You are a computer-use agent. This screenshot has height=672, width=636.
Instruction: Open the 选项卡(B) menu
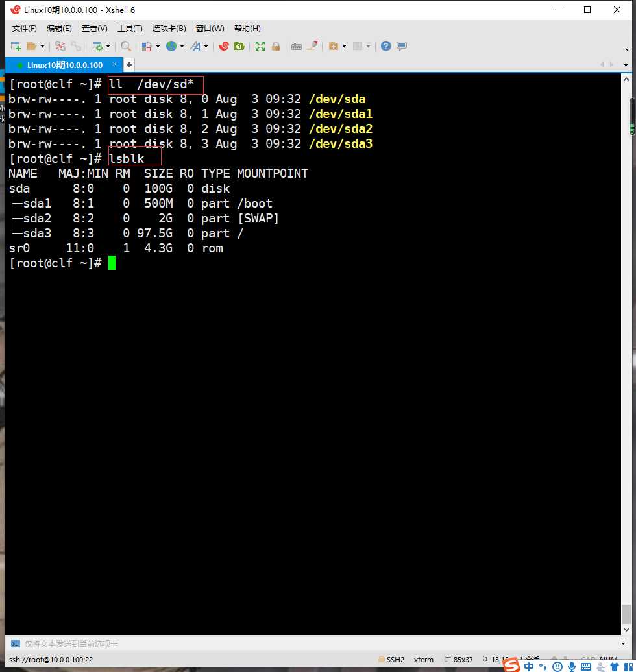click(x=169, y=29)
